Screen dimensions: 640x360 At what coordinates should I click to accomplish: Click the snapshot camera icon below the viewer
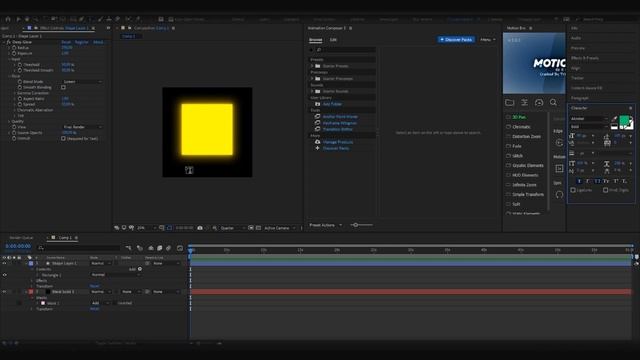(200, 228)
